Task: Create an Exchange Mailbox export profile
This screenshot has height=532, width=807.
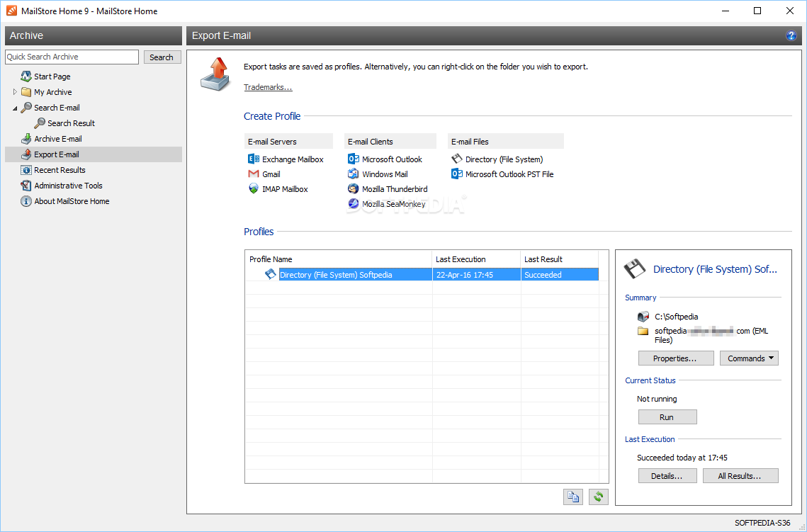Action: [x=293, y=159]
